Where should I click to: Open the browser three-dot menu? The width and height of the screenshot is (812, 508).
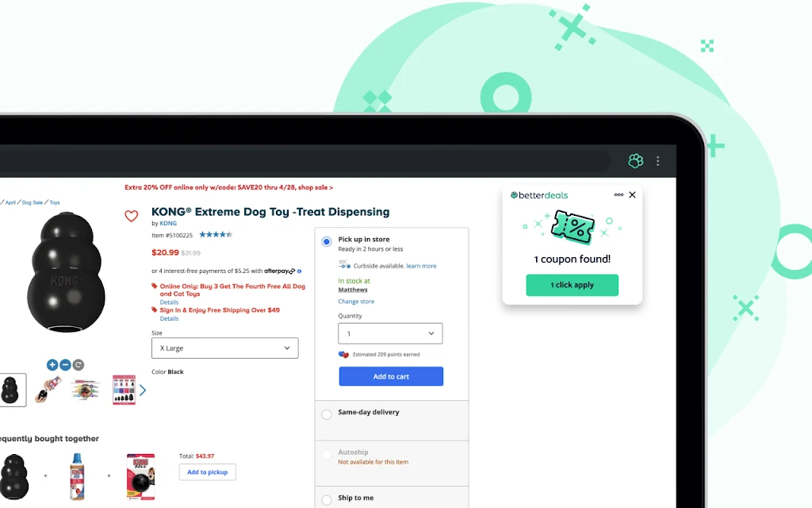tap(657, 161)
